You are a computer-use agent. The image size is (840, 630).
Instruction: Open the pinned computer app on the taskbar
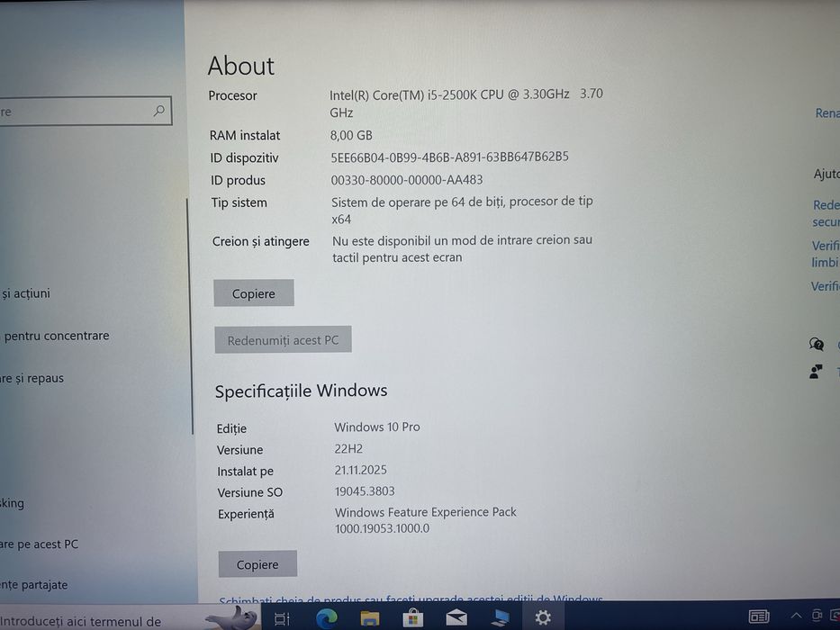(500, 618)
